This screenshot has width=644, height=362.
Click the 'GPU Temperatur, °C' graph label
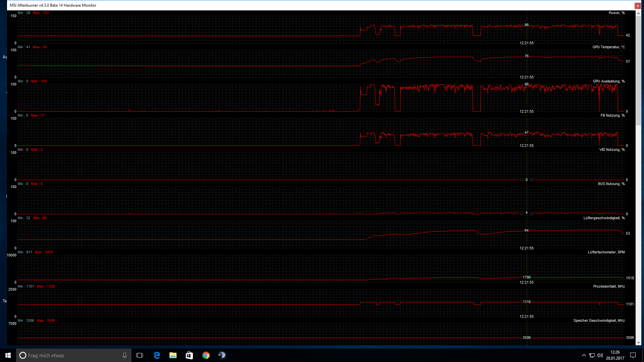pyautogui.click(x=608, y=47)
